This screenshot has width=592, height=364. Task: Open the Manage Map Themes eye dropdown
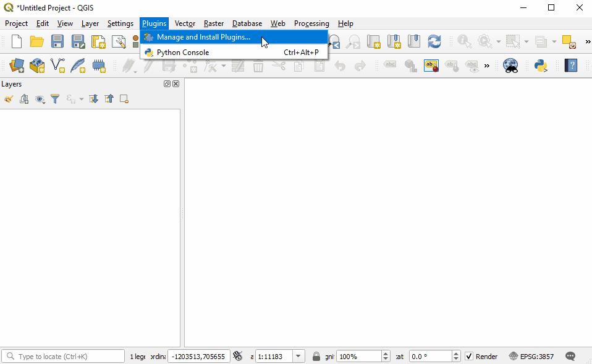pyautogui.click(x=40, y=99)
